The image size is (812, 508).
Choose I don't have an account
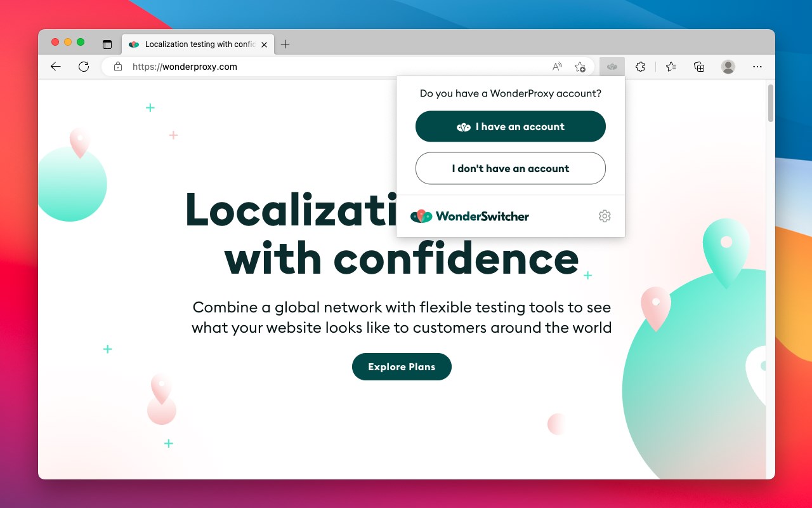point(511,168)
